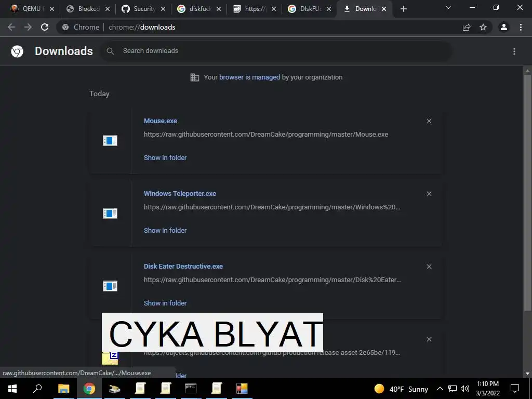The height and width of the screenshot is (399, 532).
Task: Open a new tab with the plus button
Action: click(403, 9)
